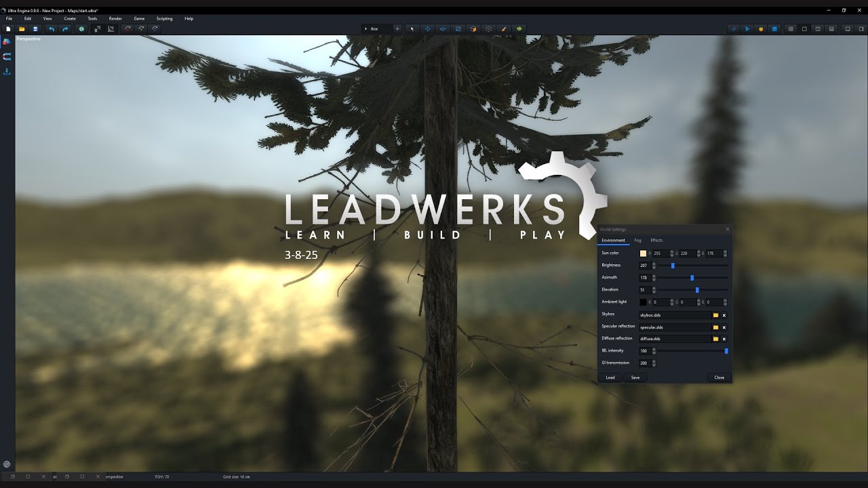868x488 pixels.
Task: Click the Close button in World Settings
Action: 719,378
